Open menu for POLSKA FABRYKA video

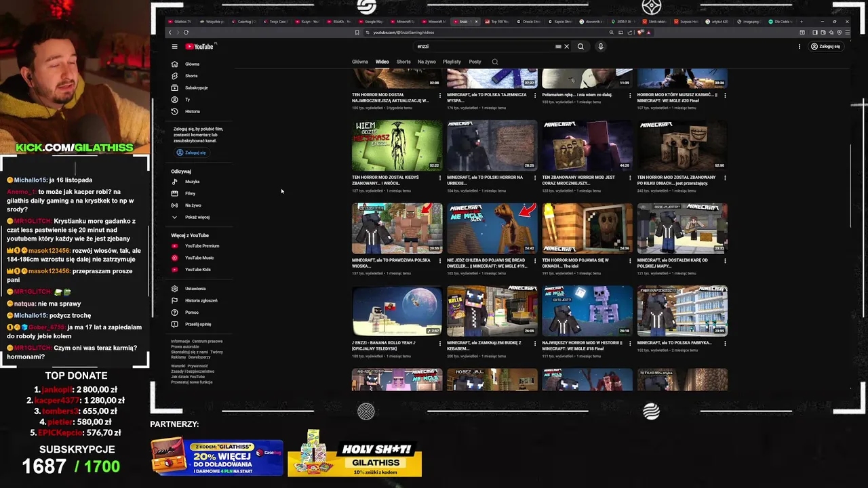725,343
